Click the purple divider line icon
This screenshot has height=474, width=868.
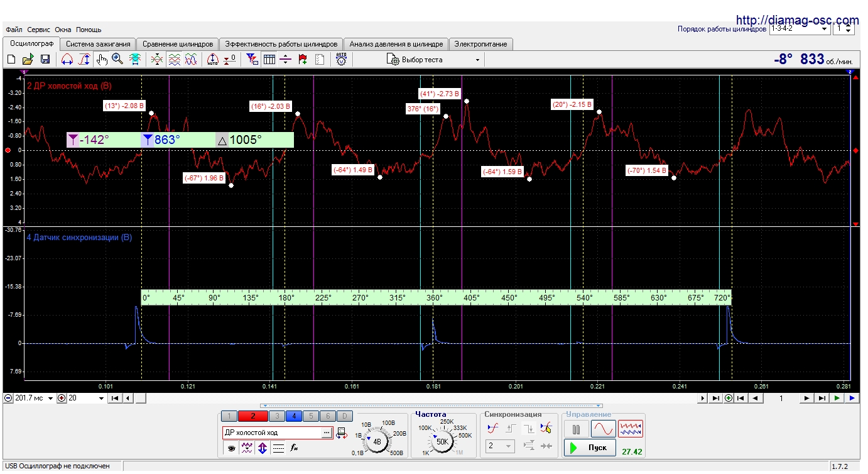[285, 59]
